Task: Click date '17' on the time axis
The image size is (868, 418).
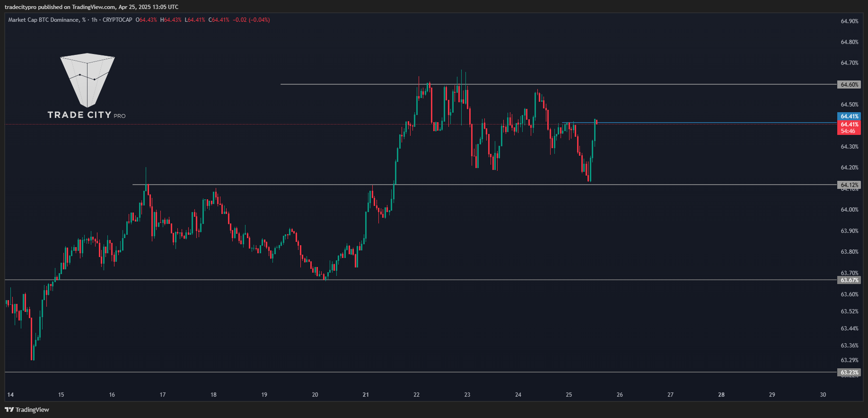Action: tap(163, 395)
